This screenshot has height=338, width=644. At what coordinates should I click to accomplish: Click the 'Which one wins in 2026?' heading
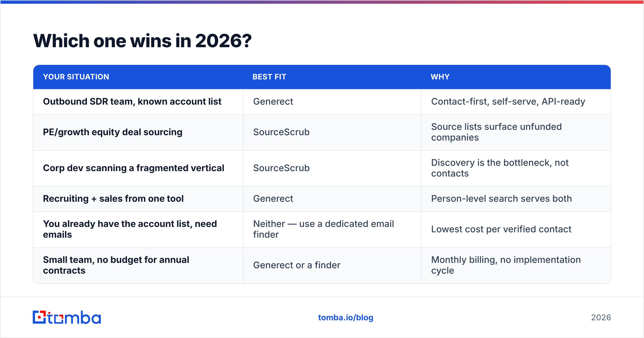tap(142, 41)
